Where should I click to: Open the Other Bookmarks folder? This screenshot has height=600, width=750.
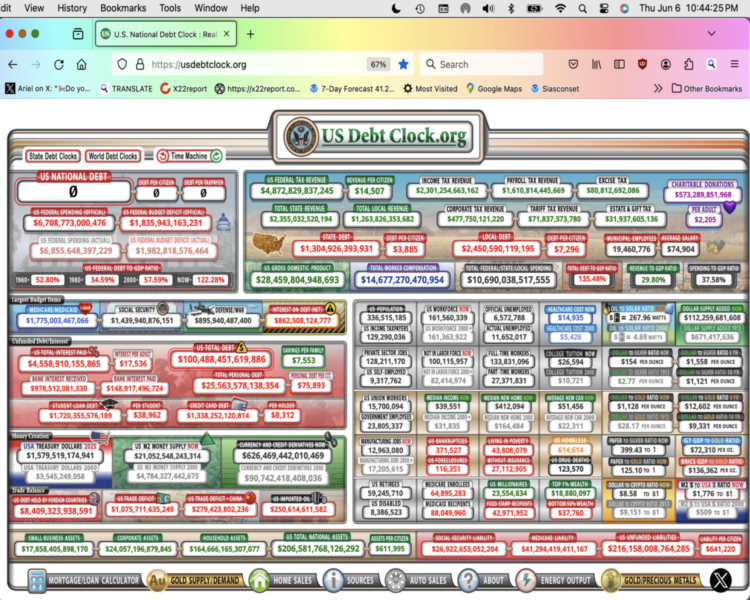click(707, 89)
